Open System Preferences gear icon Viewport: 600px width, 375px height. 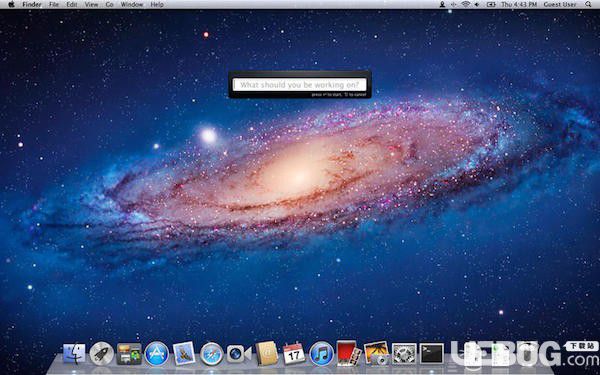[404, 354]
